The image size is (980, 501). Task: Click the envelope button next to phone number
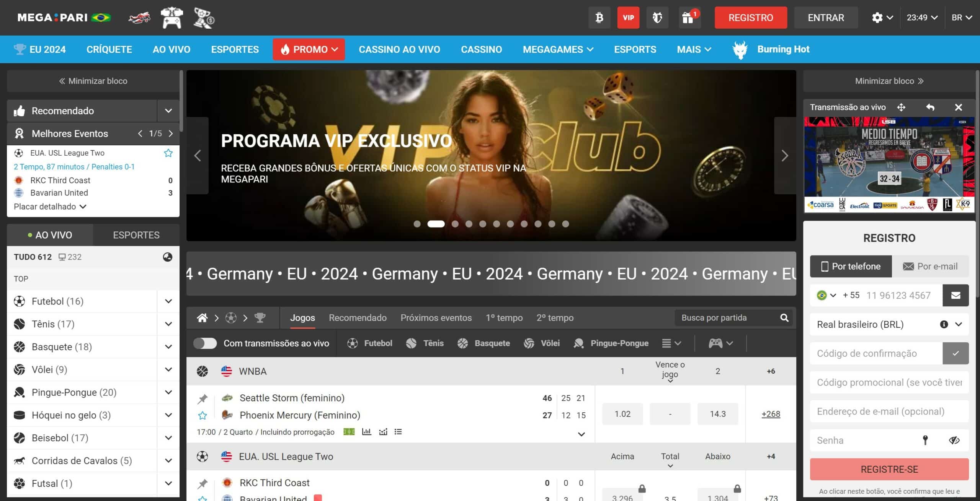[955, 295]
